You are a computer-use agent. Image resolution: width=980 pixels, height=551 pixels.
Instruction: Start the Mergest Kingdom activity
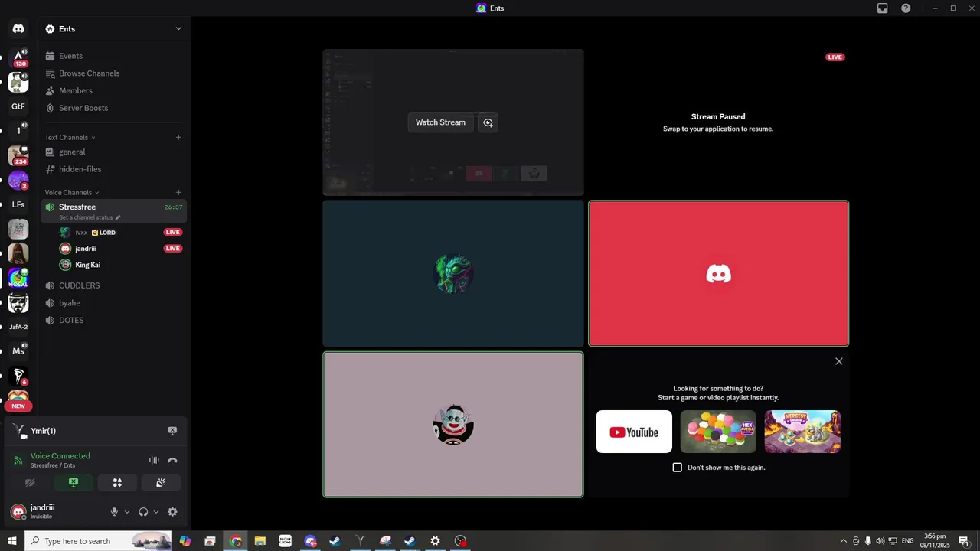coord(802,432)
